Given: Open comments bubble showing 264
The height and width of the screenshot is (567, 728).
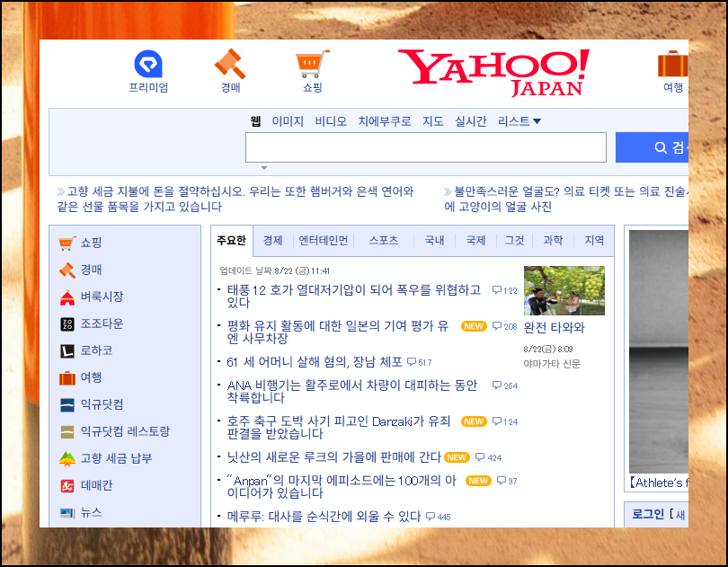Looking at the screenshot, I should (505, 385).
